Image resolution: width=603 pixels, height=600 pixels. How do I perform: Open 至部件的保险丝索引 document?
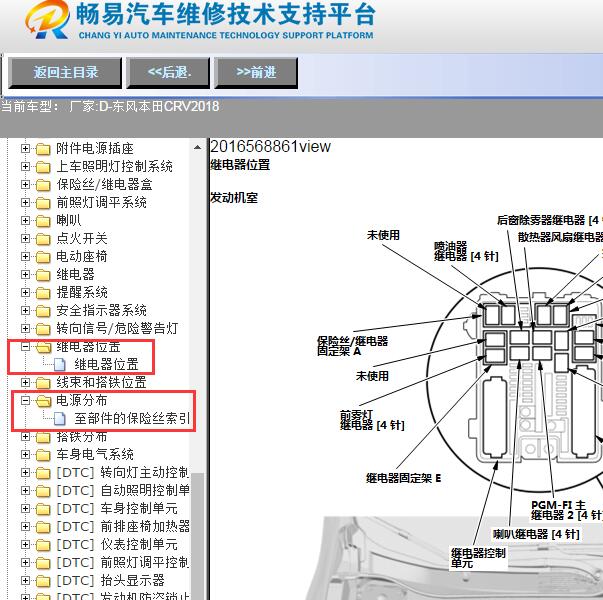[x=132, y=418]
